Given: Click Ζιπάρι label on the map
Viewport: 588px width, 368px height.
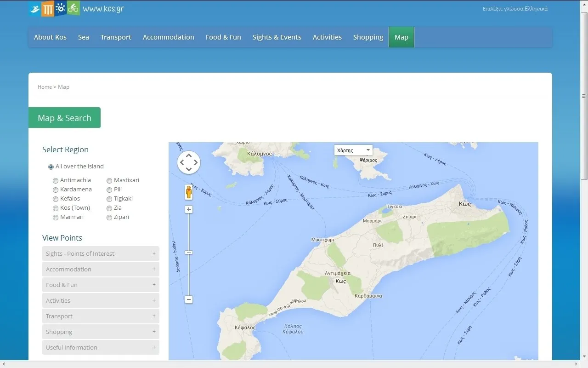Looking at the screenshot, I should [409, 216].
